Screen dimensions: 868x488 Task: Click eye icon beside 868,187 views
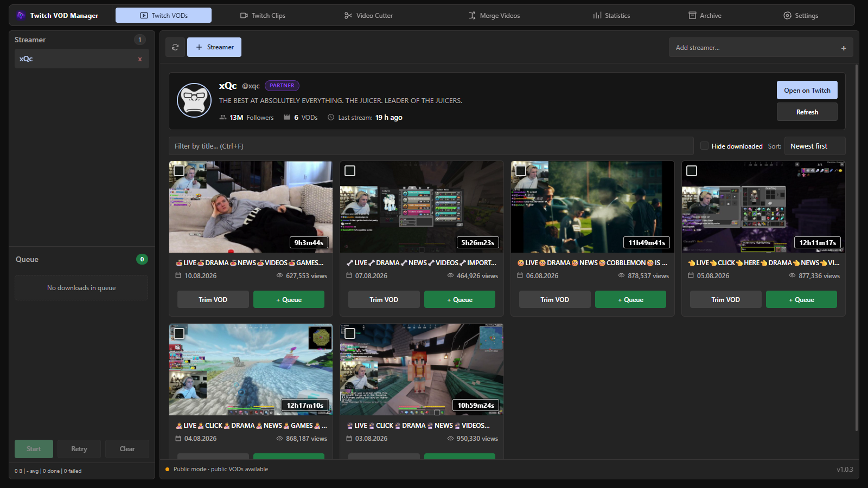click(x=280, y=438)
